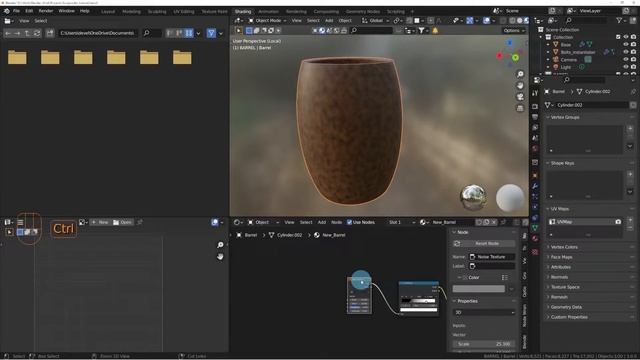
Task: Open the 3D dimensions dropdown
Action: pos(484,312)
